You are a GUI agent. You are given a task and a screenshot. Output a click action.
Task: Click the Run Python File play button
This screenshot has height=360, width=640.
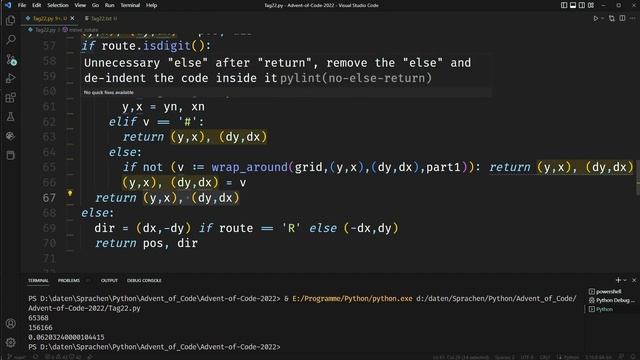point(596,18)
